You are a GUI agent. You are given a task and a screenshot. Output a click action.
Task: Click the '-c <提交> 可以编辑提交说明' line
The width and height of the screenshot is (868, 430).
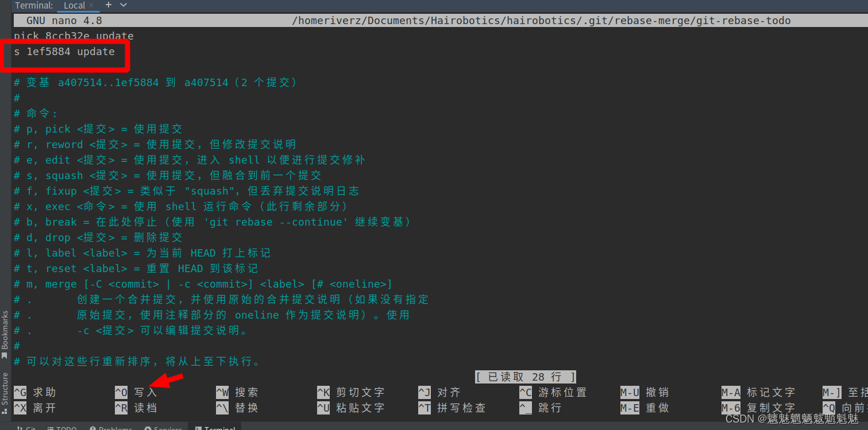(132, 331)
